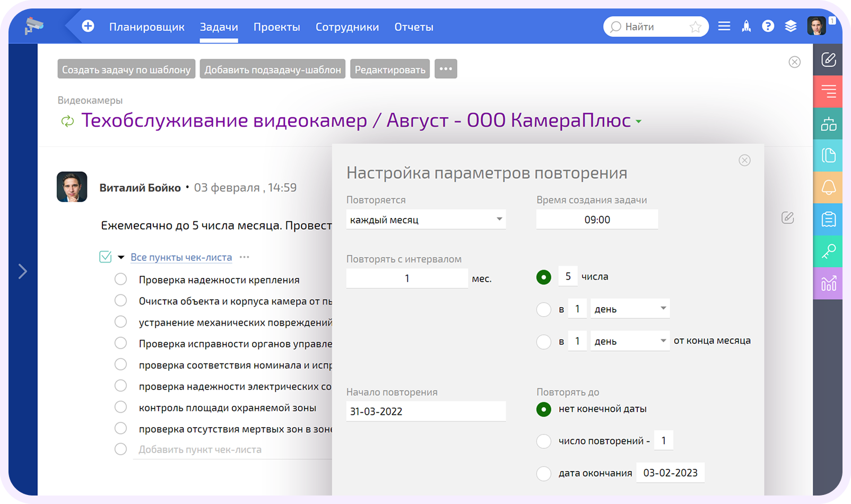Open the red list panel in right sidebar

(828, 91)
